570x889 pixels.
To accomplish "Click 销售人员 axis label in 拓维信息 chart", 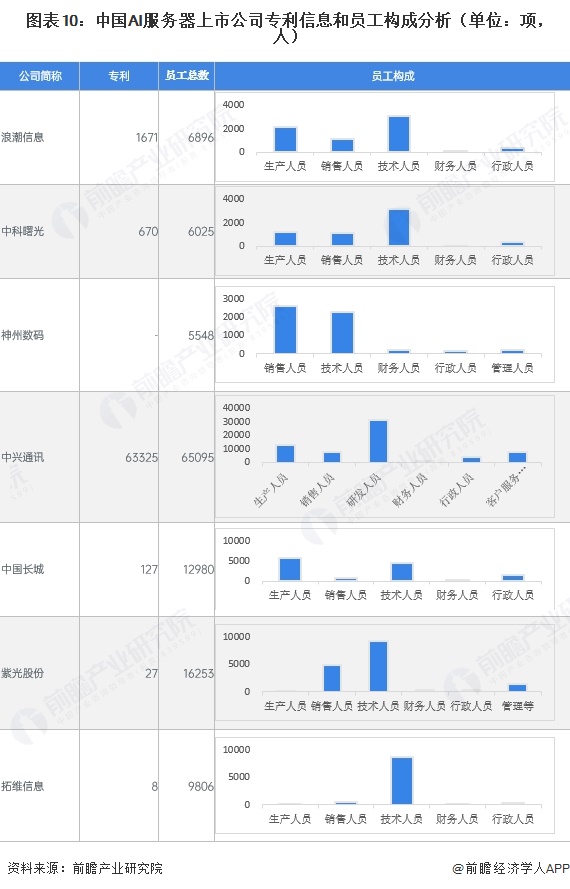I will pos(345,819).
